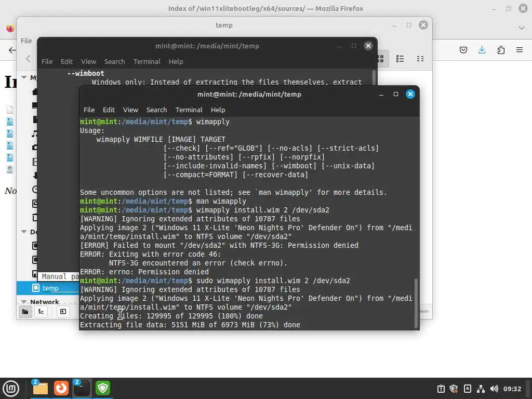
Task: Open network connections tray icon
Action: click(481, 389)
